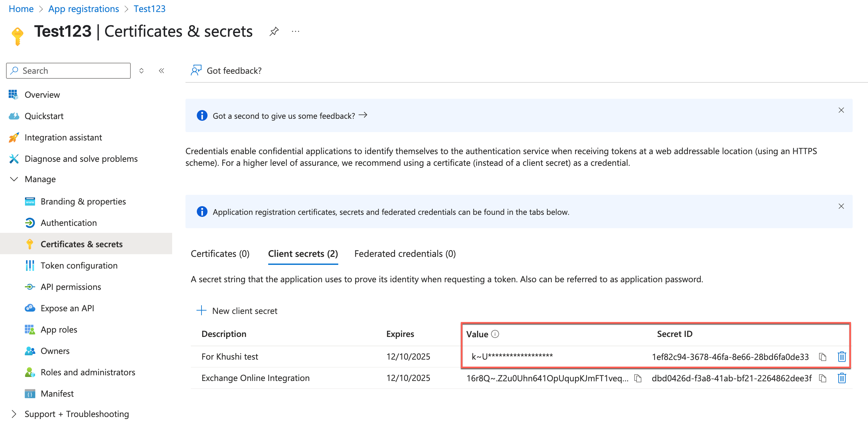The width and height of the screenshot is (868, 425).
Task: Open the Quickstart page
Action: pos(44,116)
